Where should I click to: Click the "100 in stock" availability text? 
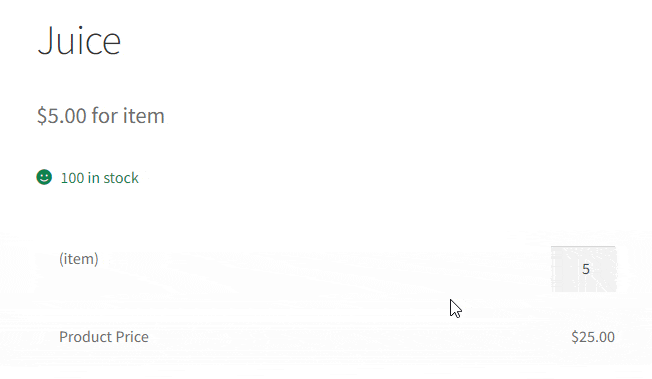(99, 178)
